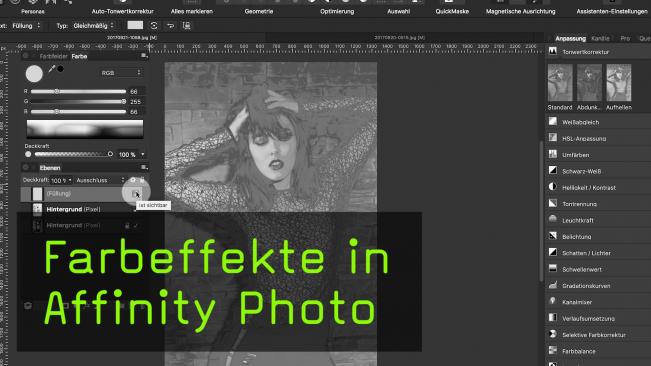
Task: Open the Deckkraft dropdown arrow in Farbe panel
Action: pyautogui.click(x=143, y=154)
